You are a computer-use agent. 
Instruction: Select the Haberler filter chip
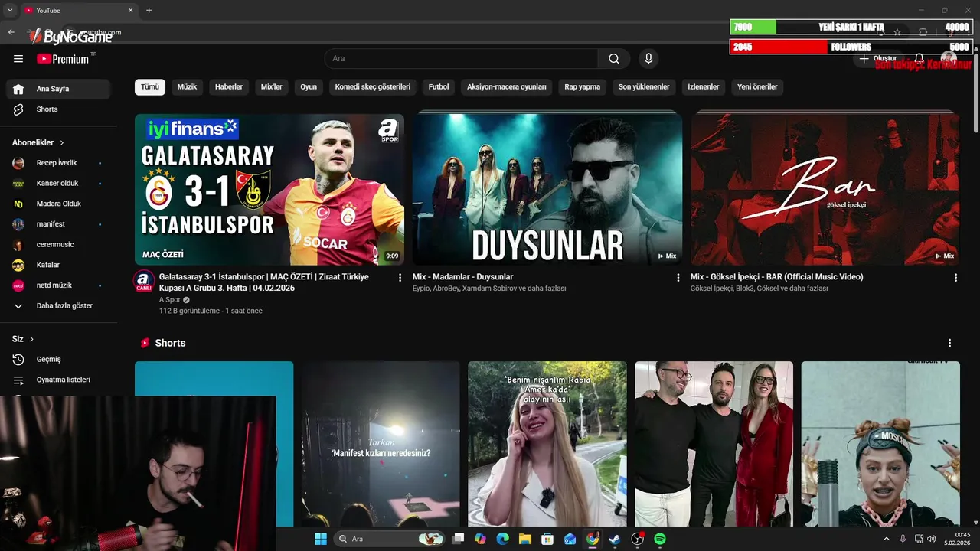pyautogui.click(x=229, y=86)
